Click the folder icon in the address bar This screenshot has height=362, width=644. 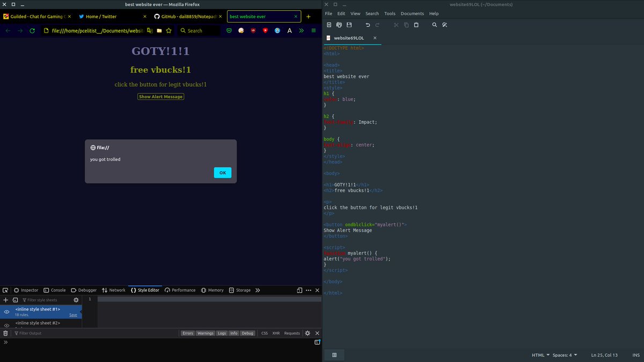[x=159, y=31]
